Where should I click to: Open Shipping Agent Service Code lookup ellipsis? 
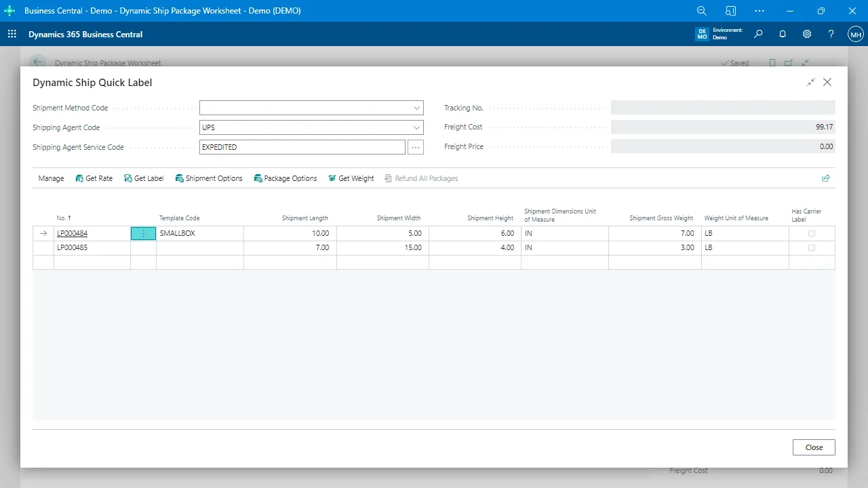(416, 147)
